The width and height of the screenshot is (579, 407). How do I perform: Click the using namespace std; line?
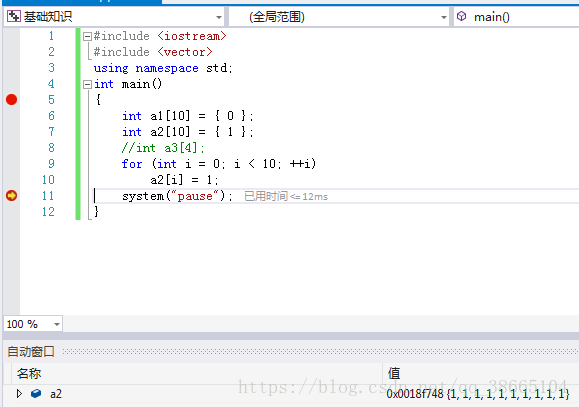point(163,68)
